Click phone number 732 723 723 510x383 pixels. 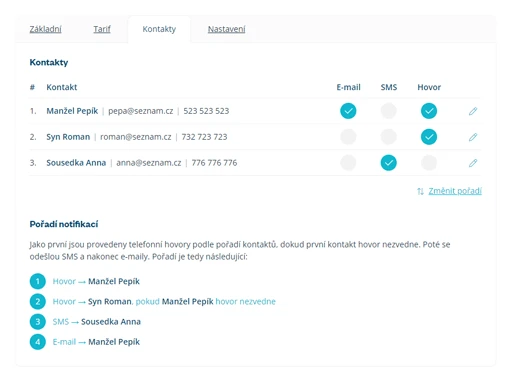click(x=204, y=137)
